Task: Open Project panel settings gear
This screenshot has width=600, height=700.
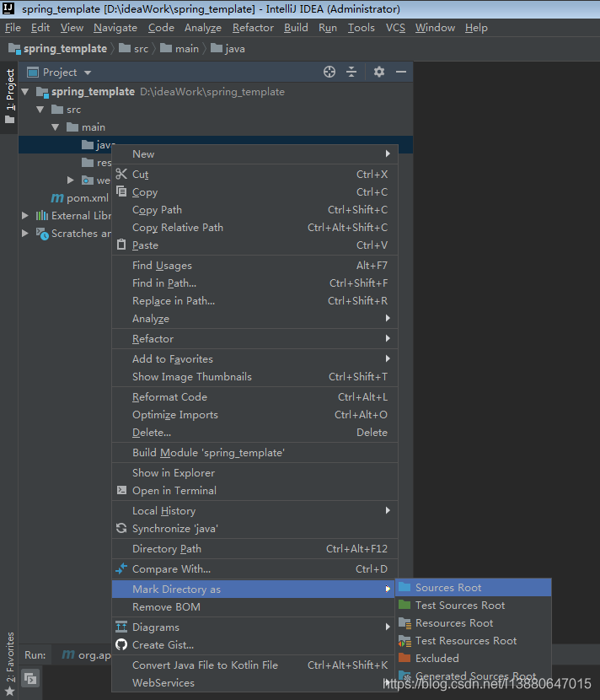Action: point(378,72)
